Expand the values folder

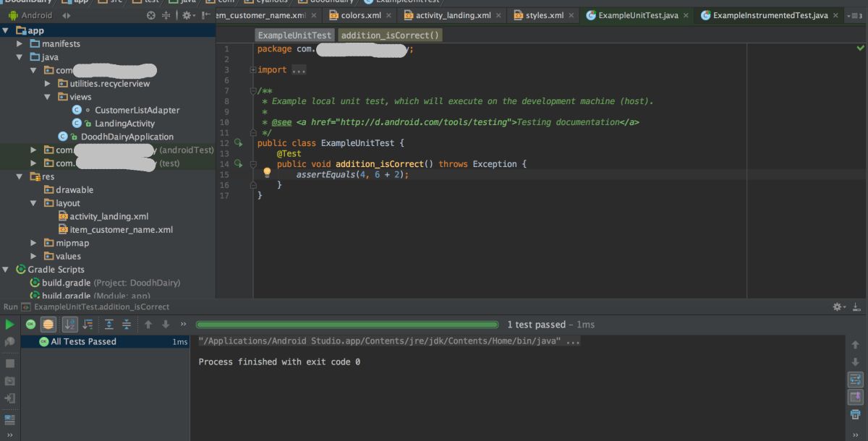click(x=33, y=256)
